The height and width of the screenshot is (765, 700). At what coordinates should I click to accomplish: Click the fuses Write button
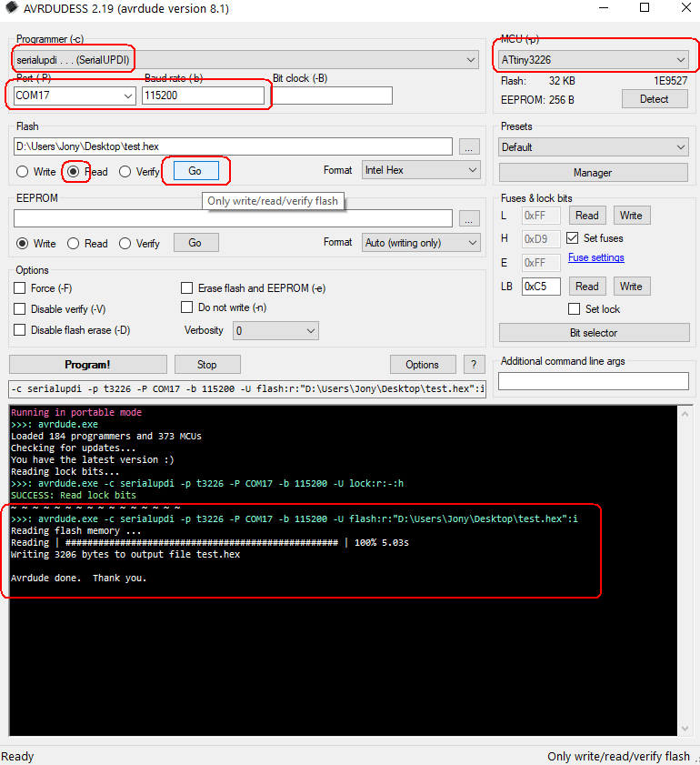coord(631,216)
